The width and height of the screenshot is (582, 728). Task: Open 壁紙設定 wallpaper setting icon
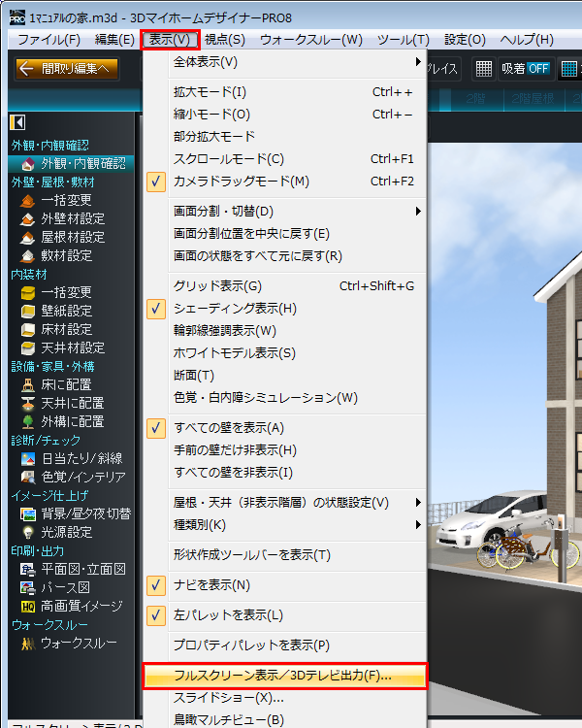point(28,311)
